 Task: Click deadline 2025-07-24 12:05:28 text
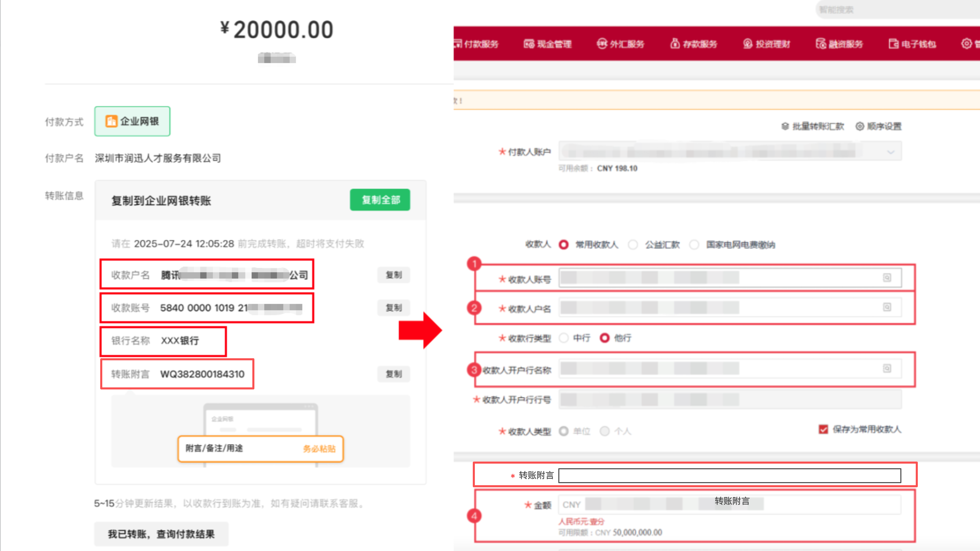(184, 244)
